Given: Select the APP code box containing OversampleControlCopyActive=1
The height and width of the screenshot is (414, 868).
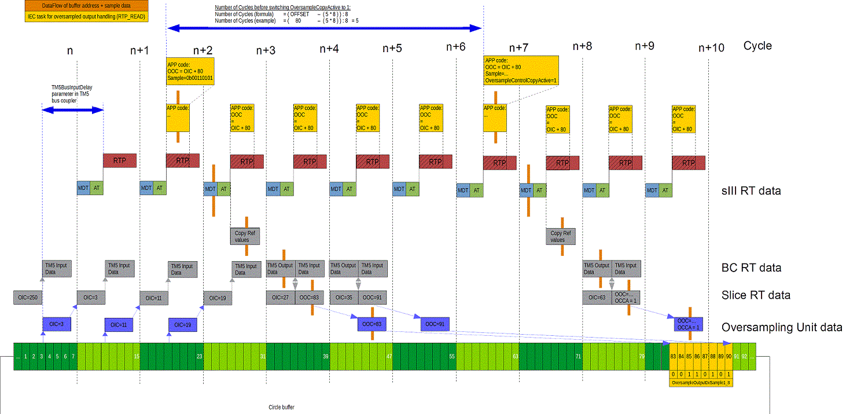Looking at the screenshot, I should pos(521,71).
